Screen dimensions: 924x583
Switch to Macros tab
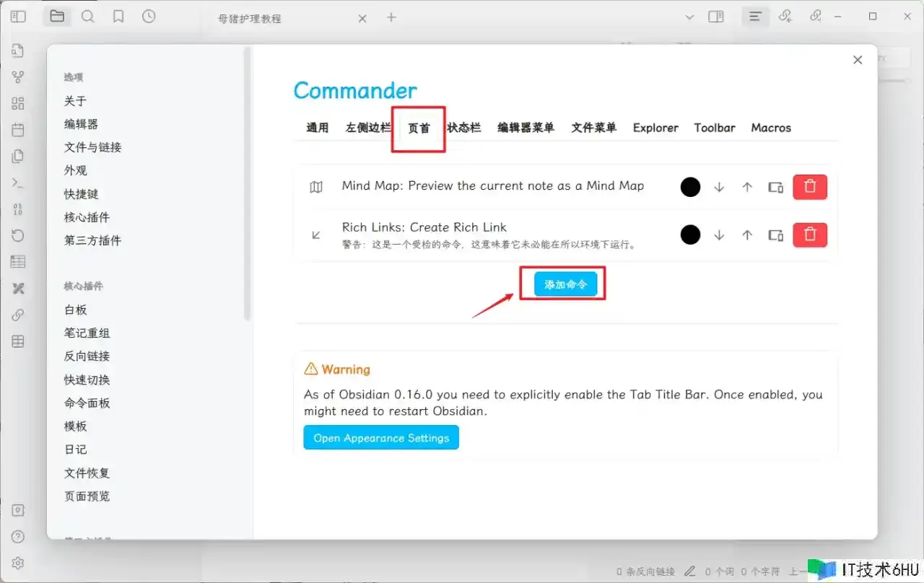click(x=771, y=128)
